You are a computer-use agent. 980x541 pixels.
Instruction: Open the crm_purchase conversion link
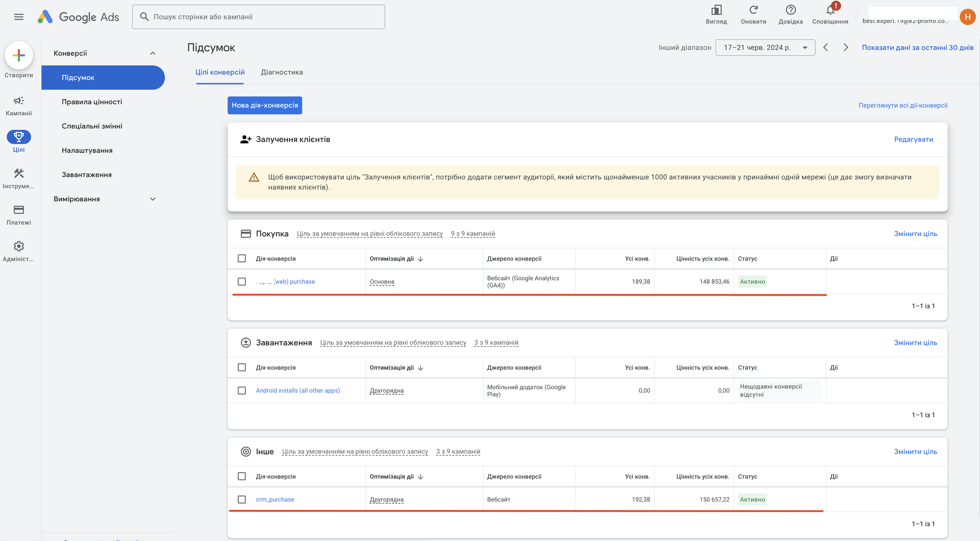coord(275,500)
